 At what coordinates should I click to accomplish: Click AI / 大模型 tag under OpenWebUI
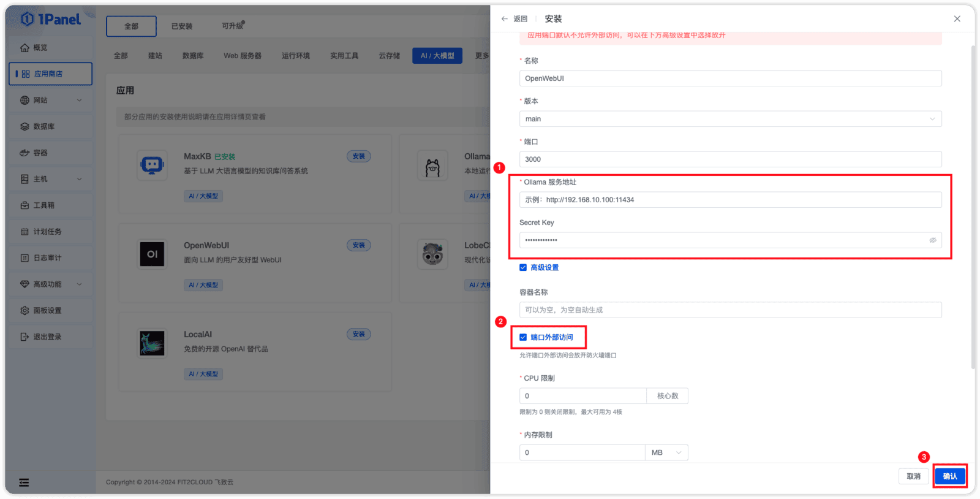203,285
